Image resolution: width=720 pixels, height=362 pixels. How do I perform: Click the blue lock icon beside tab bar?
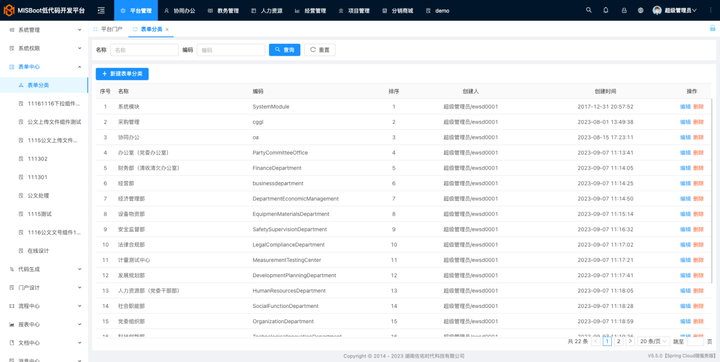coord(713,28)
